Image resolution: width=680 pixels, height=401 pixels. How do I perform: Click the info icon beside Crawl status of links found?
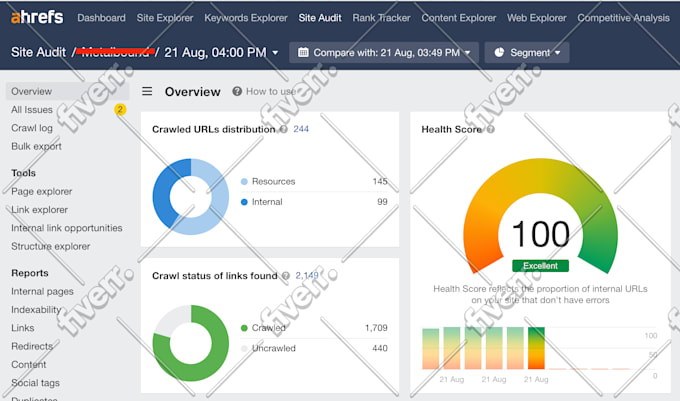pos(286,276)
